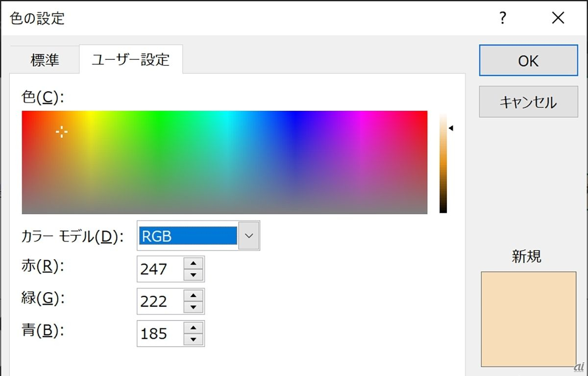588x376 pixels.
Task: Click the brightness slider arrow marker
Action: pos(451,128)
